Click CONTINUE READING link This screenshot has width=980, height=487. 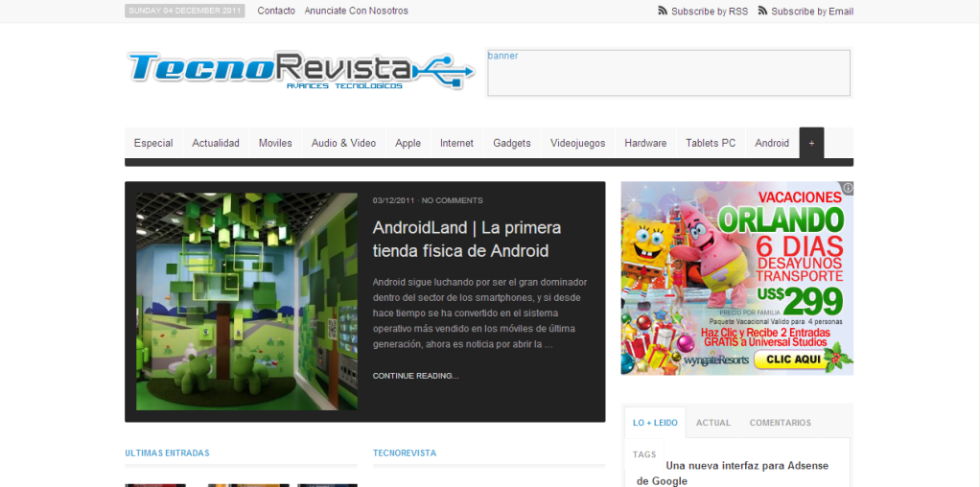(415, 376)
